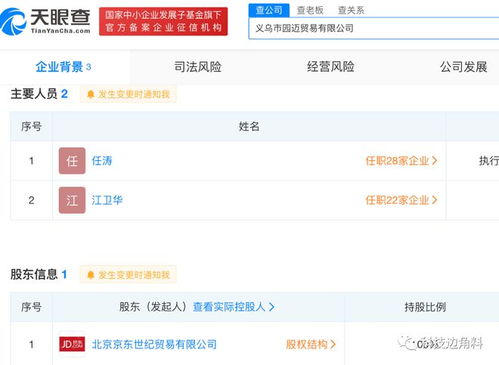Click the 序号 header in personnel table
This screenshot has height=365, width=499.
31,126
